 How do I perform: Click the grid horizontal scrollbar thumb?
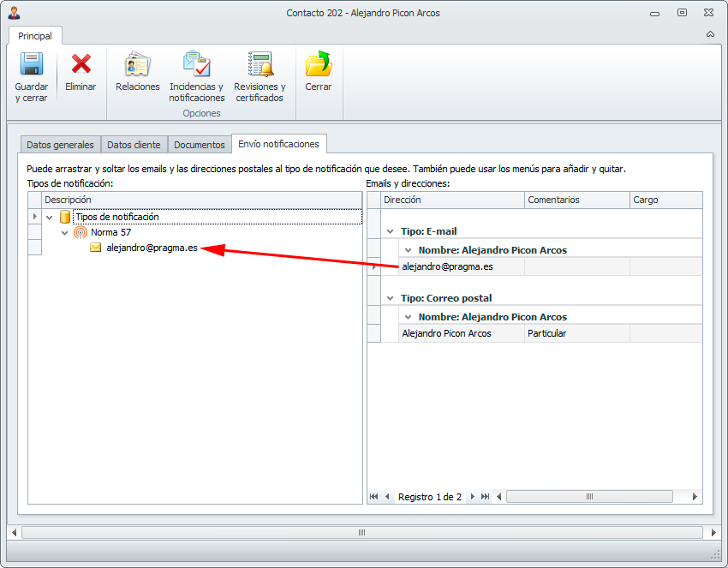(x=589, y=497)
